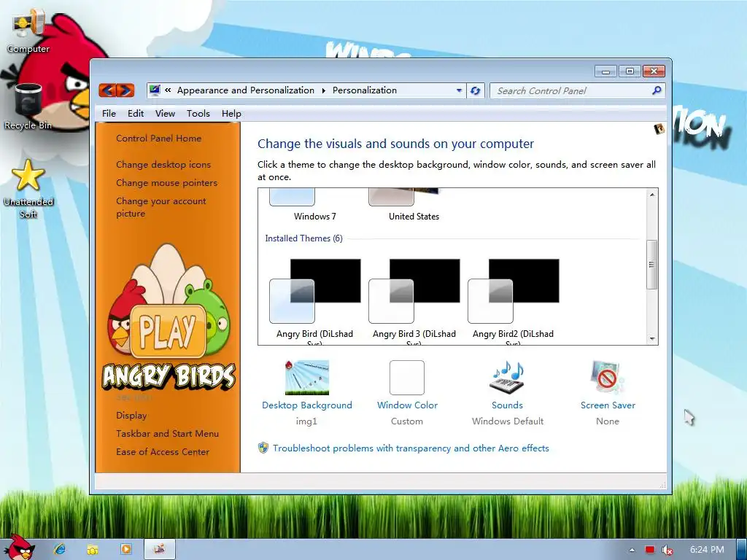Click Change desktop icons link
The height and width of the screenshot is (560, 747).
pos(163,164)
